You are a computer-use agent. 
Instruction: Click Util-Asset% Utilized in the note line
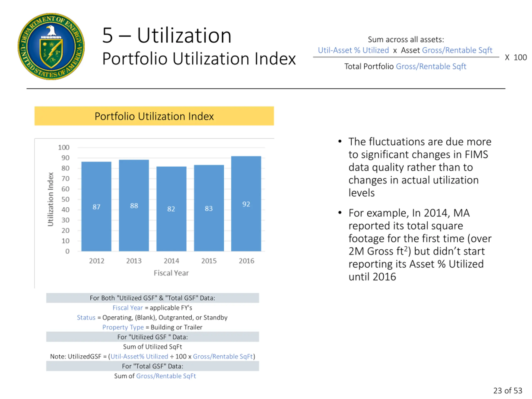[x=139, y=356]
